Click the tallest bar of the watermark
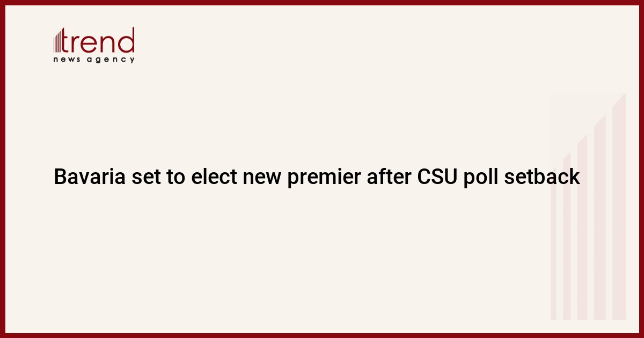Screen dimensions: 644x338 pos(619,207)
